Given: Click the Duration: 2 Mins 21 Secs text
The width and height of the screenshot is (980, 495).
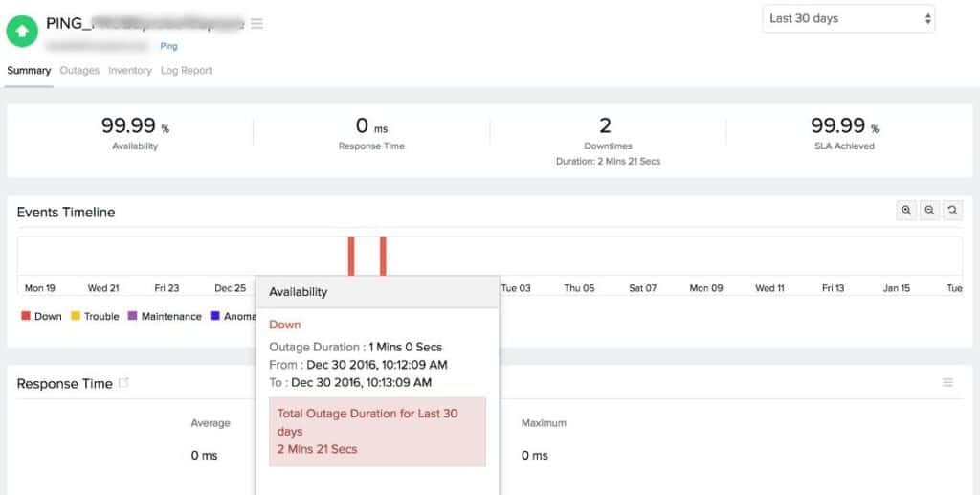Looking at the screenshot, I should pyautogui.click(x=608, y=161).
